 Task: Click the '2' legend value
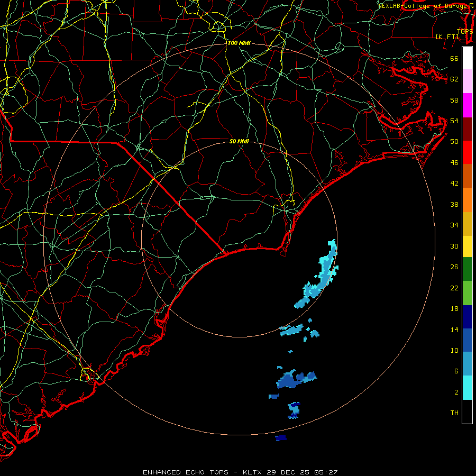click(x=456, y=392)
